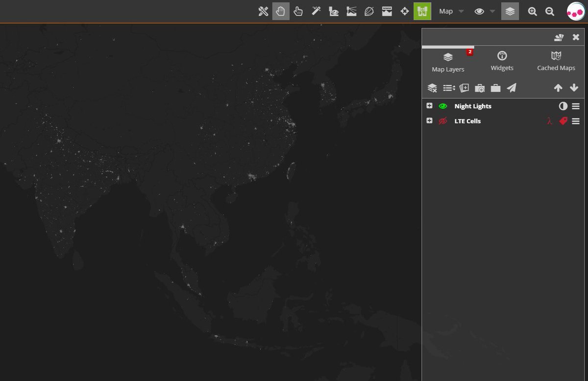588x381 pixels.
Task: Show the LTE Cells layer
Action: tap(443, 121)
